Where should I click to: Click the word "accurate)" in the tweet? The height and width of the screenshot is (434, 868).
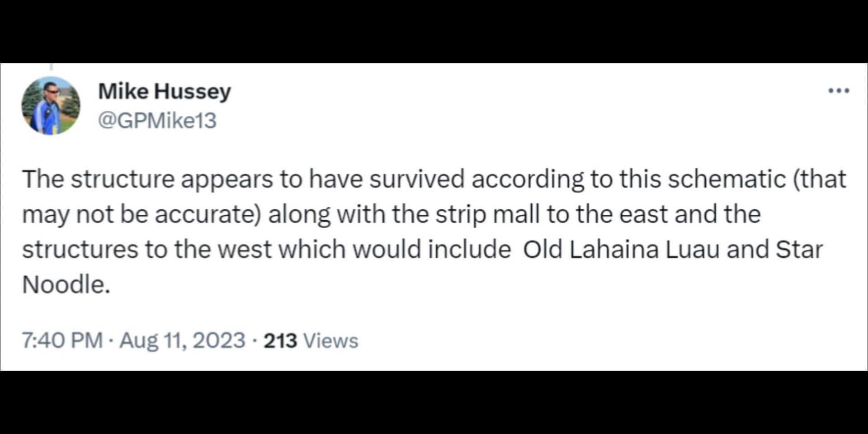208,214
